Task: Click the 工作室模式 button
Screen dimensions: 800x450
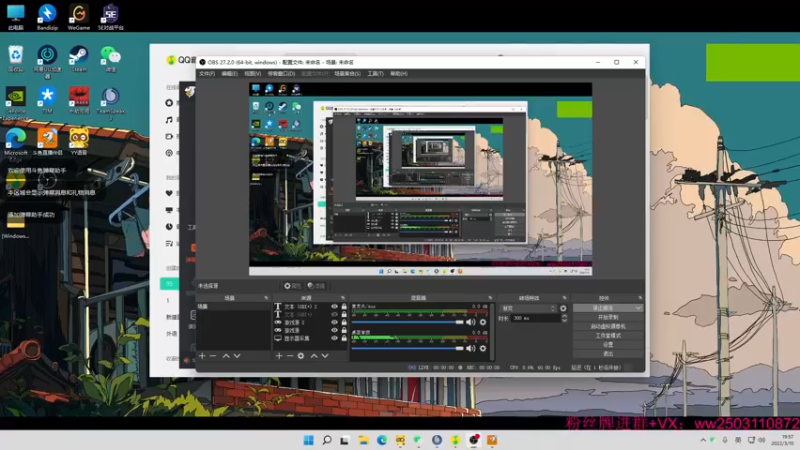Action: (x=608, y=336)
